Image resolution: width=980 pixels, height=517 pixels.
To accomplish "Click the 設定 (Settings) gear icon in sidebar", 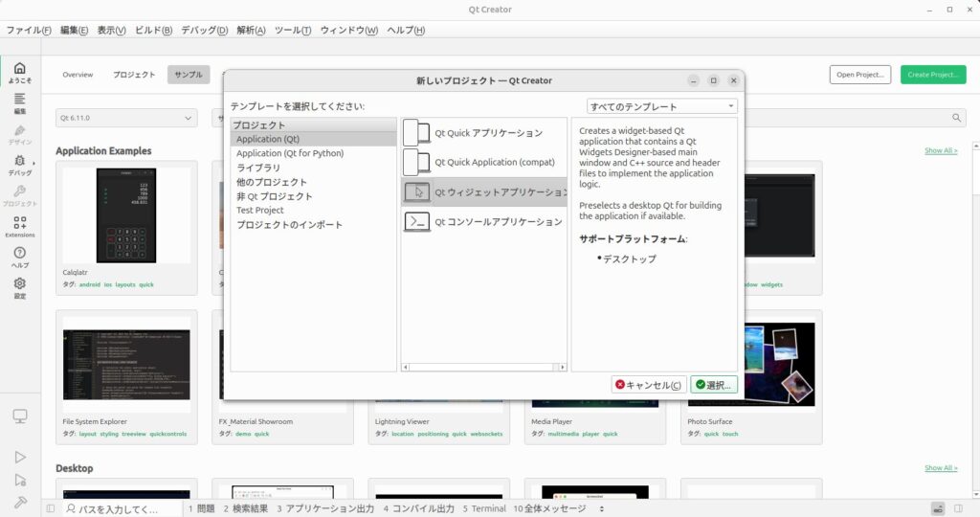I will coord(20,288).
